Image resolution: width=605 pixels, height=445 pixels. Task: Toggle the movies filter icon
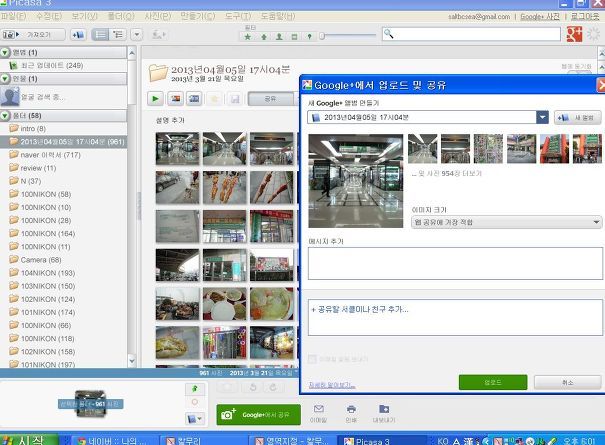(x=294, y=37)
